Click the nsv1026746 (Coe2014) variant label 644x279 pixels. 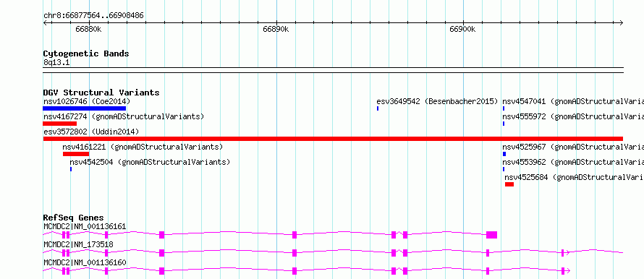click(87, 101)
